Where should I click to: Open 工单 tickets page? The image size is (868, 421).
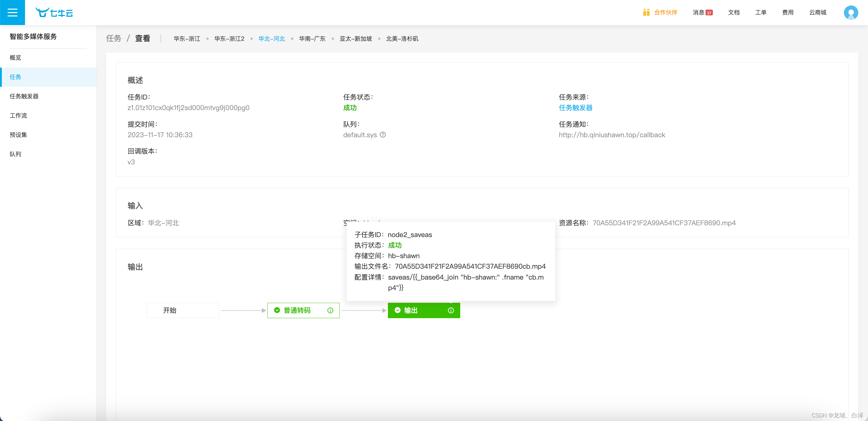[760, 12]
